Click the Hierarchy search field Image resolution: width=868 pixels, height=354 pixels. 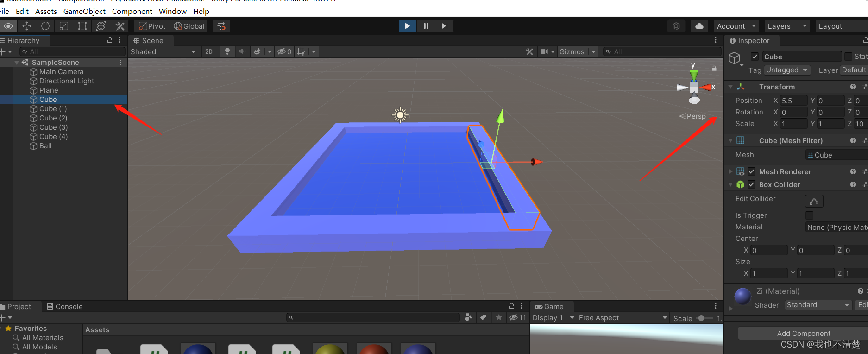point(73,51)
